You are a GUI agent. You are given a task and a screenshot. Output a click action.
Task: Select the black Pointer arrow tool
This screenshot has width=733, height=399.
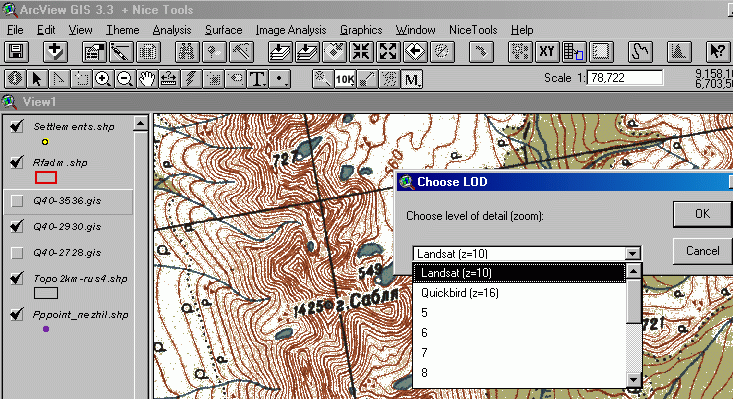point(36,78)
